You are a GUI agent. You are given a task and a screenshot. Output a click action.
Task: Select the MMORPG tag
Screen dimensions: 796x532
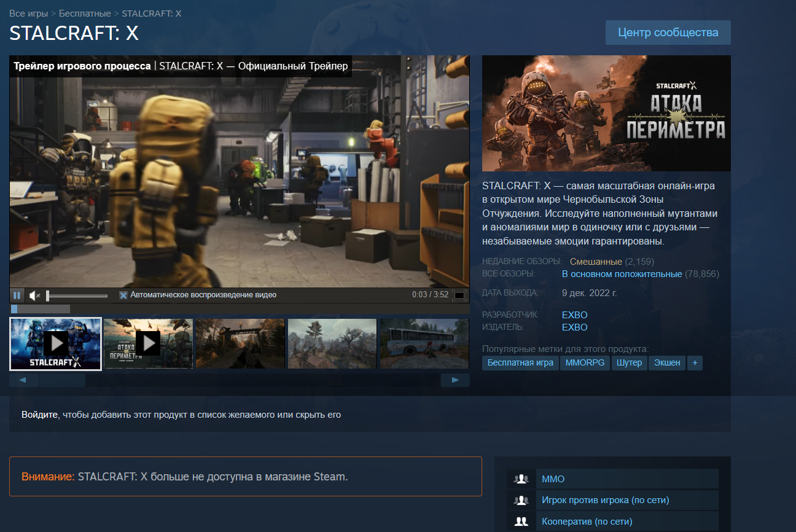click(x=585, y=363)
